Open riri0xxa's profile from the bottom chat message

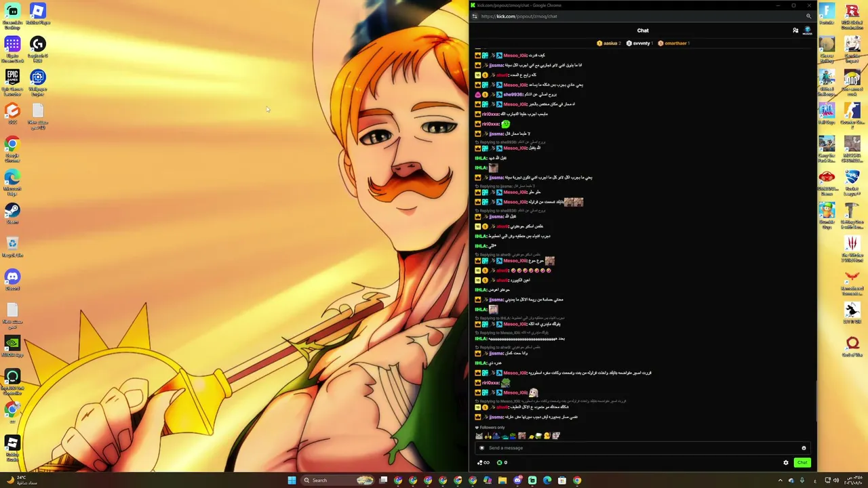pos(490,383)
